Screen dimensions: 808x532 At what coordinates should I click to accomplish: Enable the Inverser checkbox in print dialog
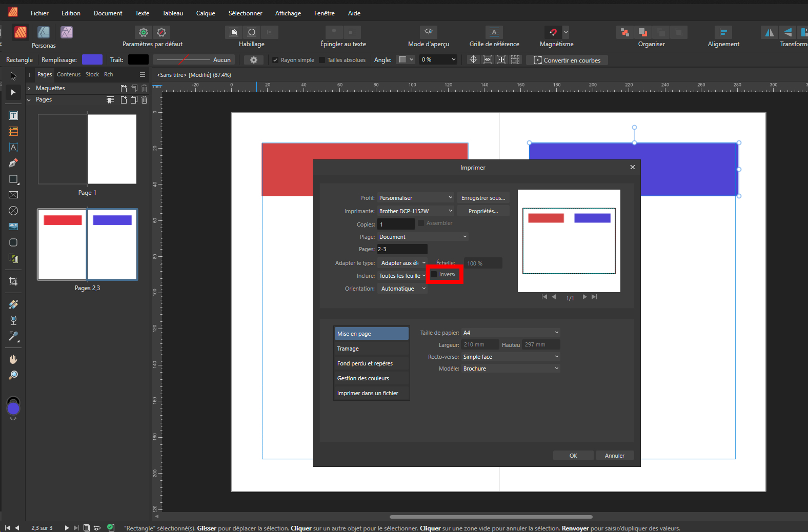434,274
